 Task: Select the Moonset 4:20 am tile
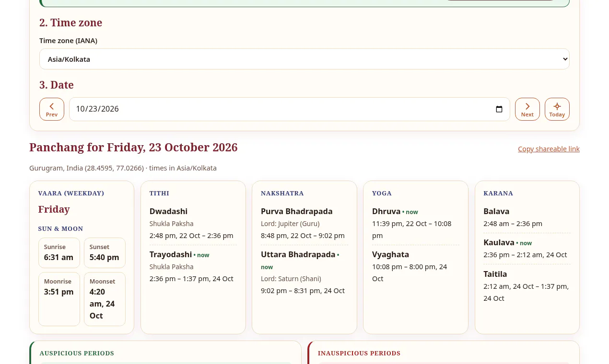click(x=105, y=299)
